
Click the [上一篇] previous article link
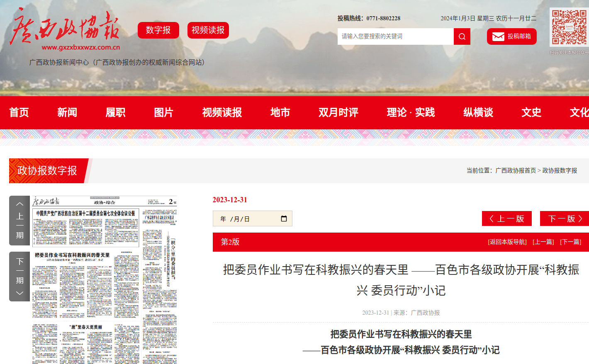point(543,242)
